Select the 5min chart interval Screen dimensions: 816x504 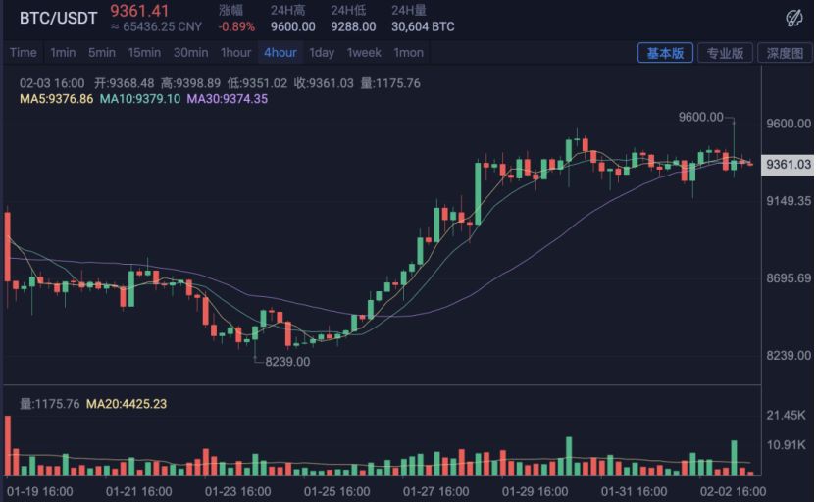tap(102, 53)
